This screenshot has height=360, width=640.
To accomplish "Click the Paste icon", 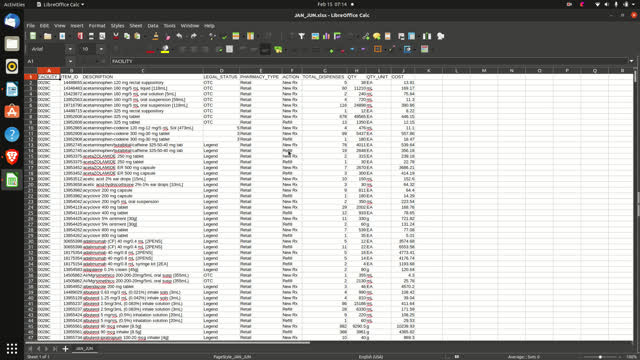I will 138,36.
